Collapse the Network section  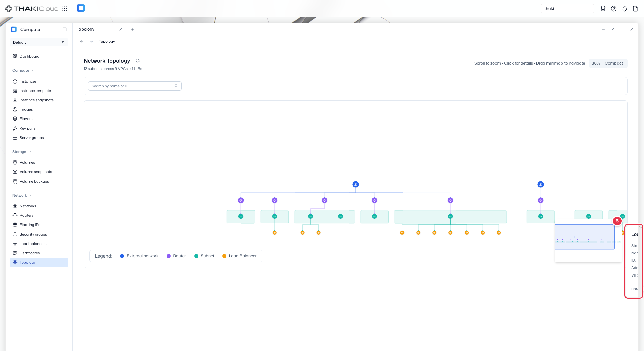click(22, 195)
